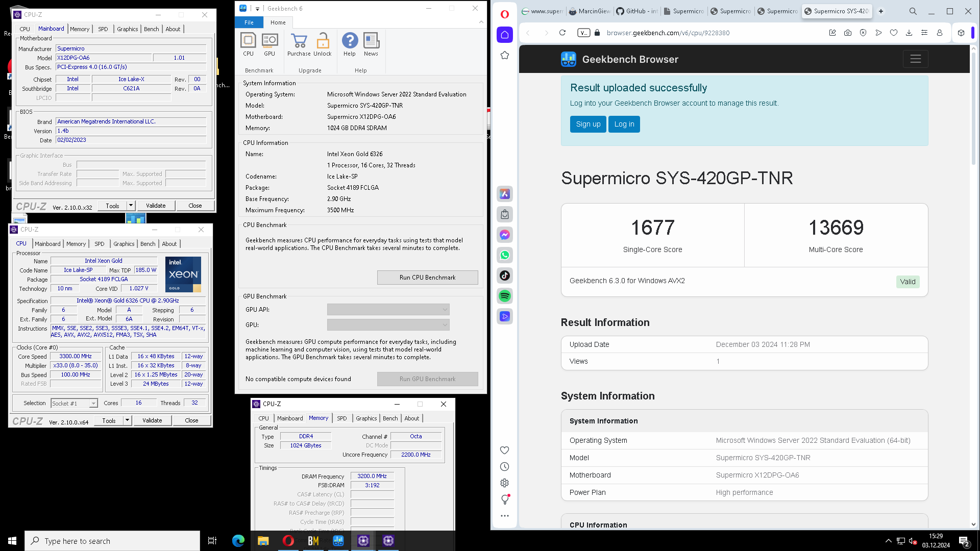Click Run CPU Benchmark button
This screenshot has width=980, height=551.
click(x=428, y=278)
